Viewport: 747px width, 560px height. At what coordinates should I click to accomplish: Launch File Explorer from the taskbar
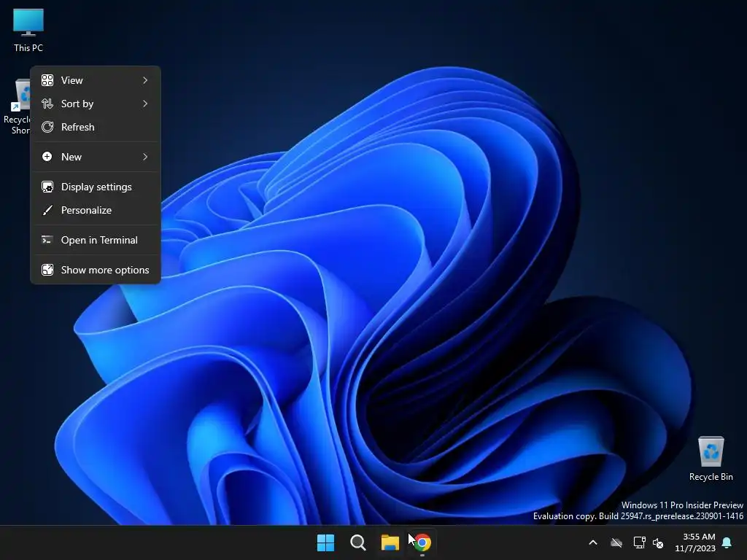click(390, 542)
